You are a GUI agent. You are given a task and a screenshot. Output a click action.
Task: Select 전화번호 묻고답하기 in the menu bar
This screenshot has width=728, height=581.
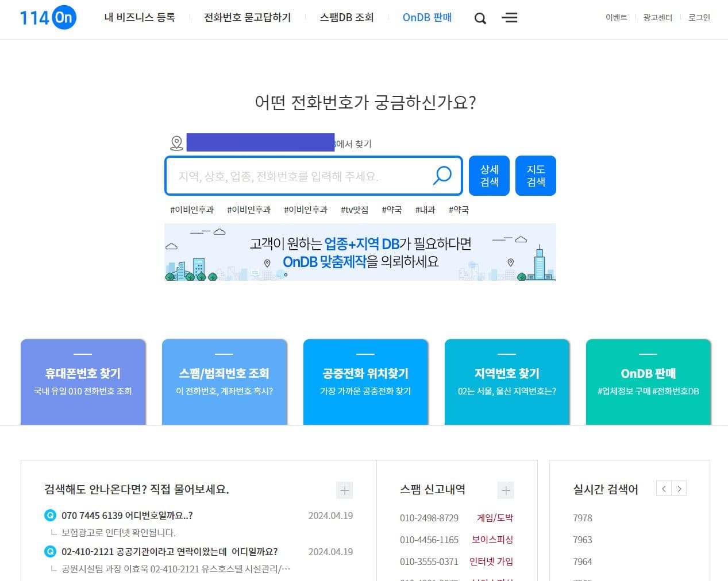247,17
